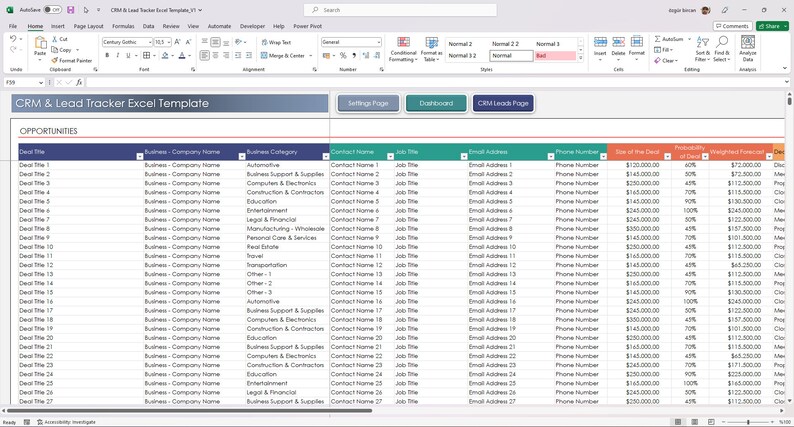Image resolution: width=794 pixels, height=427 pixels.
Task: Click the Undo arrow icon
Action: coord(13,38)
